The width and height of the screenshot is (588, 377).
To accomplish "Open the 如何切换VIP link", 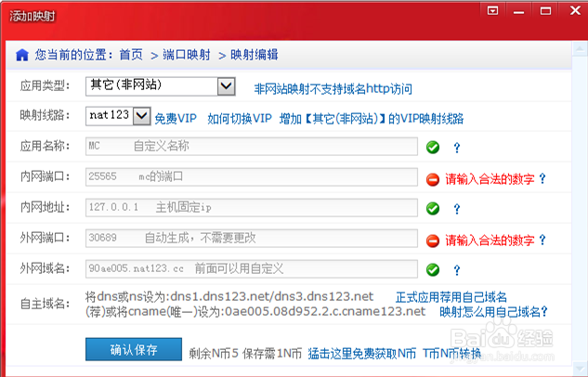I will (x=240, y=119).
